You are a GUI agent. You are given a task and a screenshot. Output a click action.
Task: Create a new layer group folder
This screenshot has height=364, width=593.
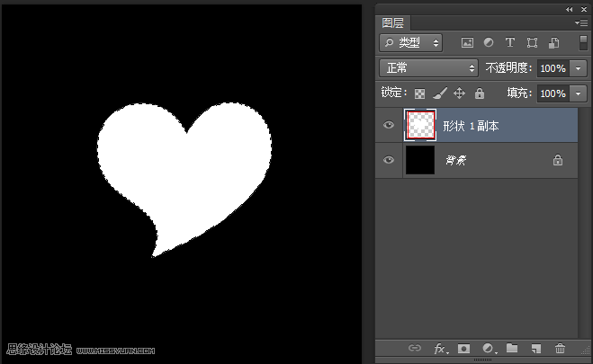click(512, 348)
